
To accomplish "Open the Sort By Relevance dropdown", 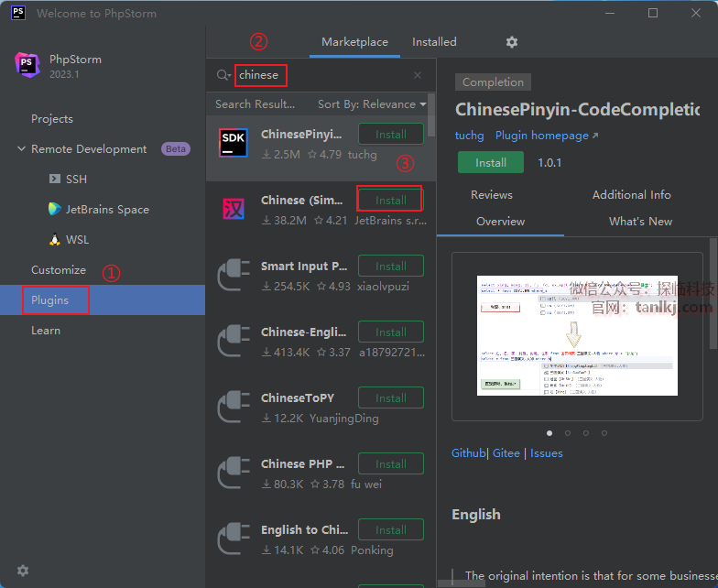I will point(372,104).
